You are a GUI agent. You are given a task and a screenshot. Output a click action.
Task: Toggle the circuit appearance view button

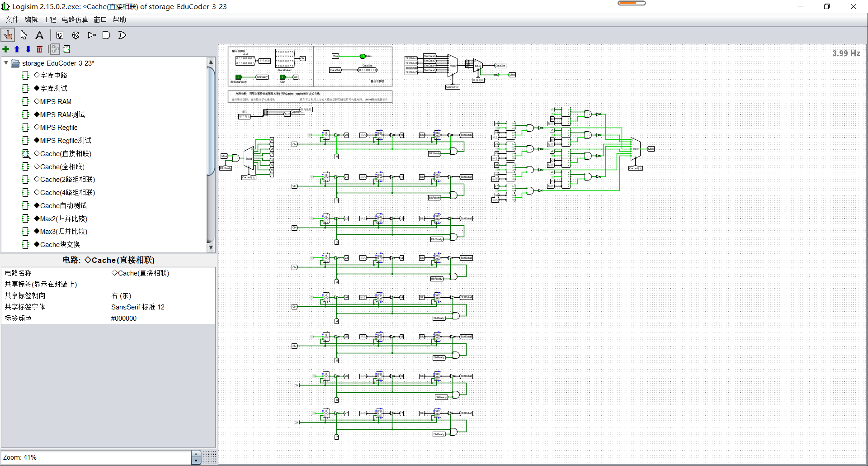[x=67, y=49]
